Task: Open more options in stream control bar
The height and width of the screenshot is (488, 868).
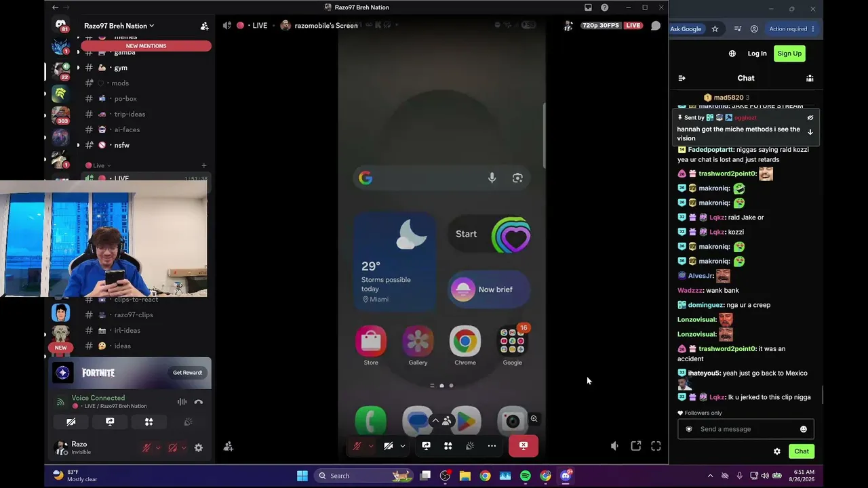Action: tap(492, 446)
